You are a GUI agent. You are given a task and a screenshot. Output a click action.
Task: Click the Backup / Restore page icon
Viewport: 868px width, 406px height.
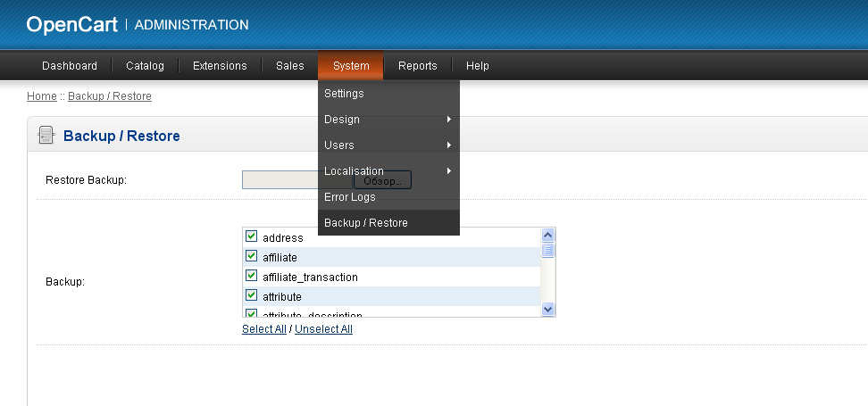[46, 136]
